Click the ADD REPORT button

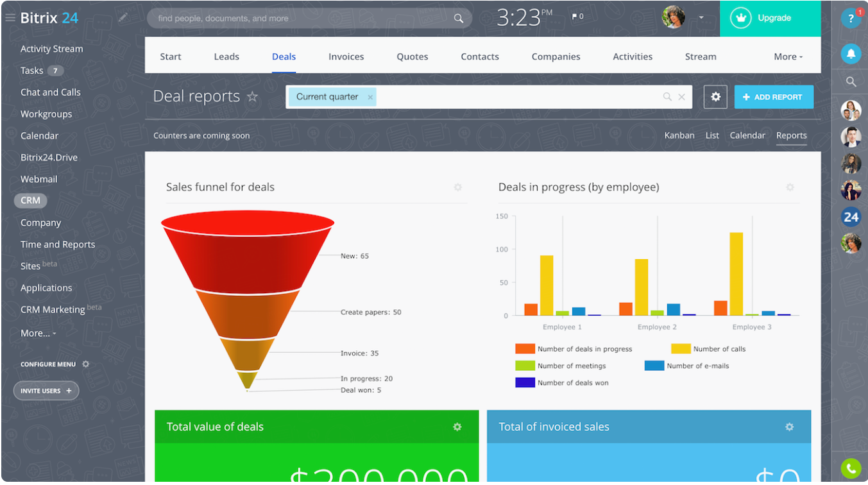(x=774, y=97)
